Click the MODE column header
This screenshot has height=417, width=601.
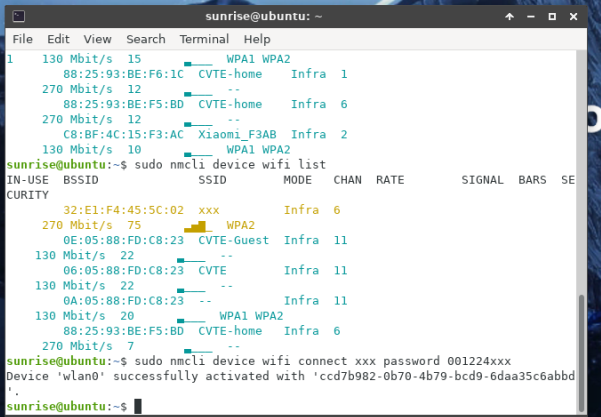(297, 180)
